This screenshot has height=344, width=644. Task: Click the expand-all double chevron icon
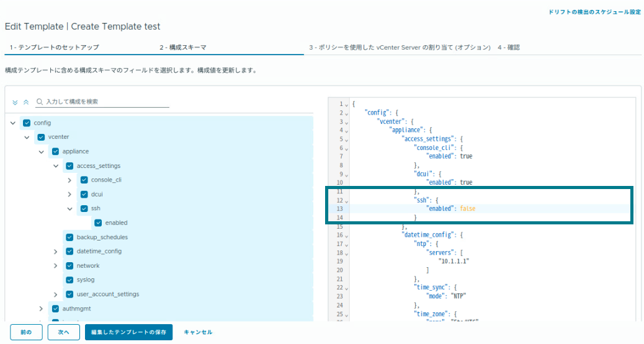click(x=16, y=102)
